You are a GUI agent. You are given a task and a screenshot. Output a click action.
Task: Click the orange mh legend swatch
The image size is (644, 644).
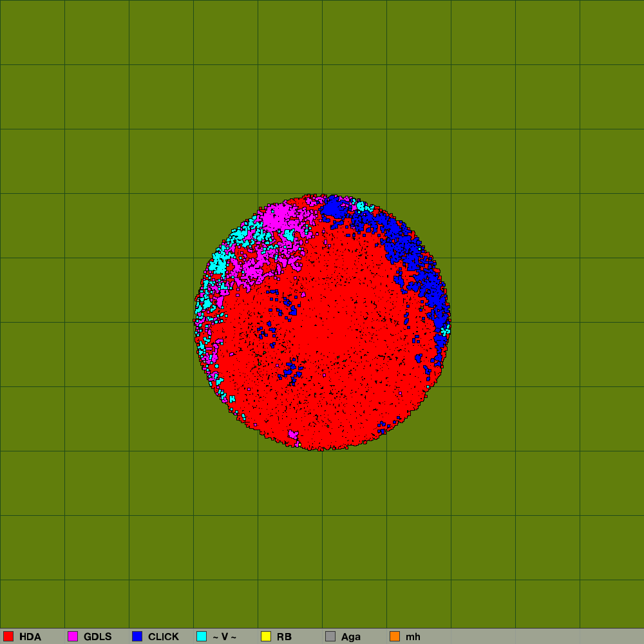[x=395, y=636]
